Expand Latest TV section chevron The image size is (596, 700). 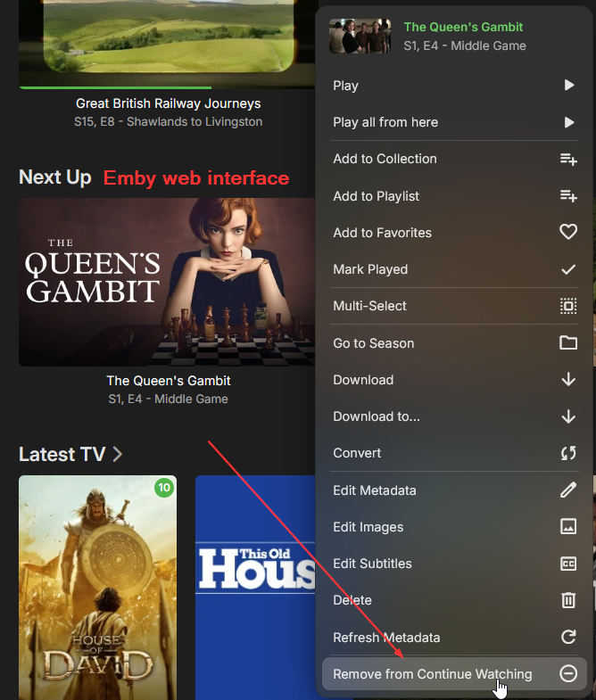tap(118, 455)
